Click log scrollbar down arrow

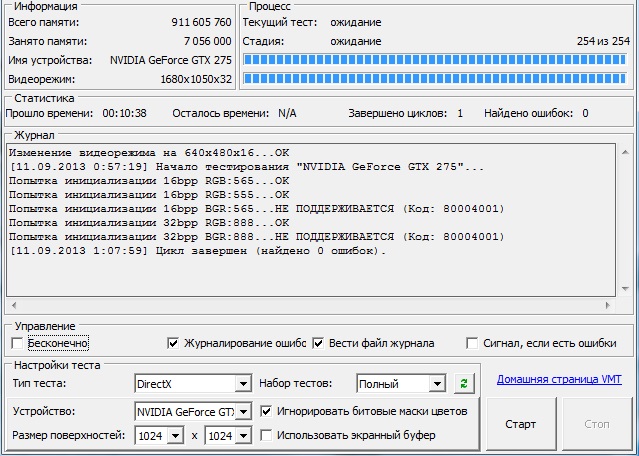point(625,289)
